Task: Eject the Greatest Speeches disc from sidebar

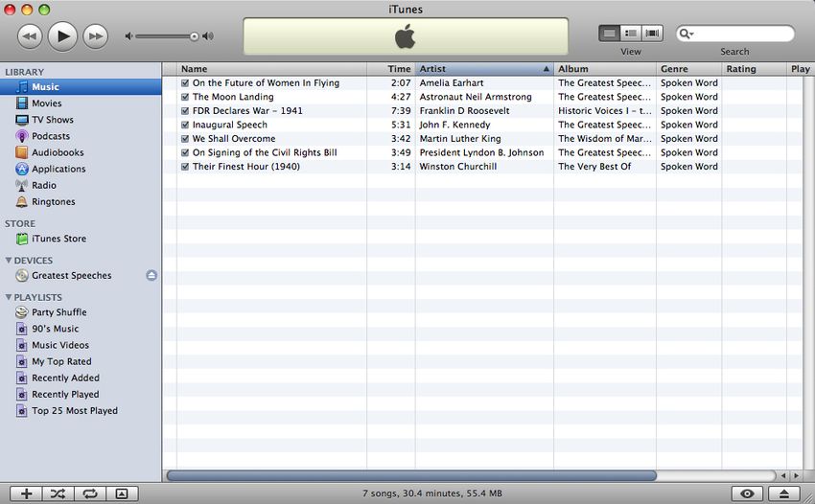Action: tap(151, 275)
